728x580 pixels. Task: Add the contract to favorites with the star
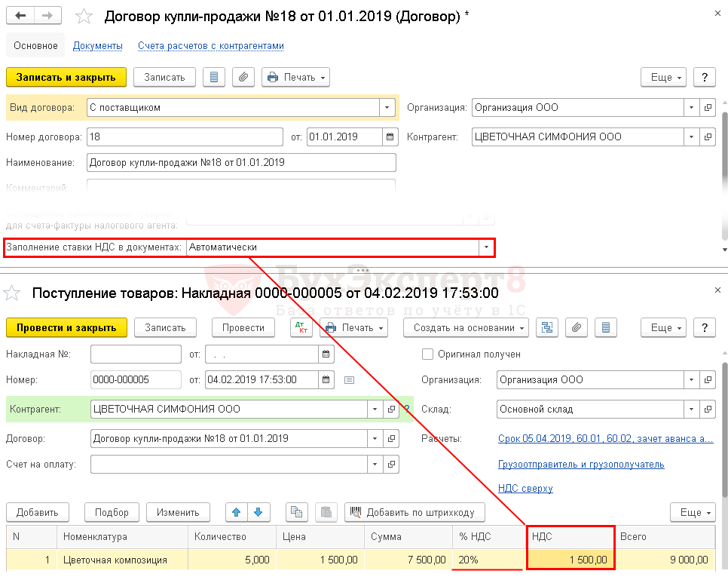(85, 17)
